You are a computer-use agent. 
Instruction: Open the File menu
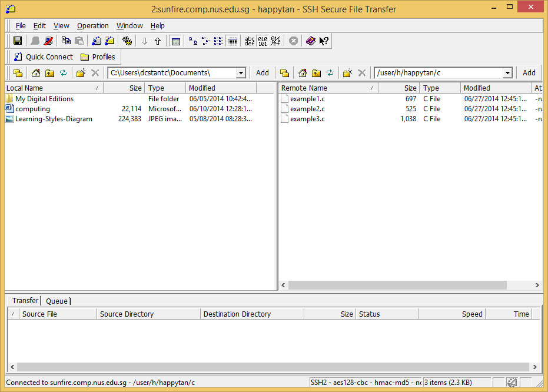(x=21, y=26)
